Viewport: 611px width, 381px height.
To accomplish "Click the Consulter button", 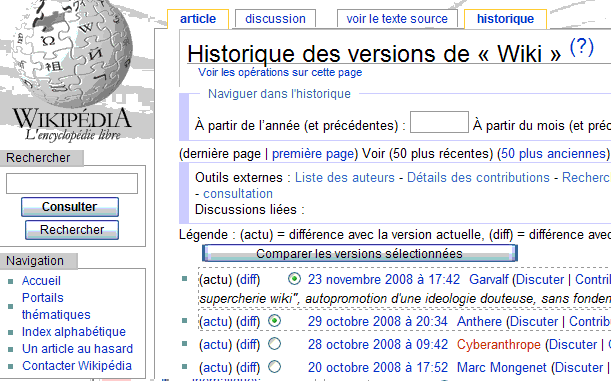I will [70, 207].
